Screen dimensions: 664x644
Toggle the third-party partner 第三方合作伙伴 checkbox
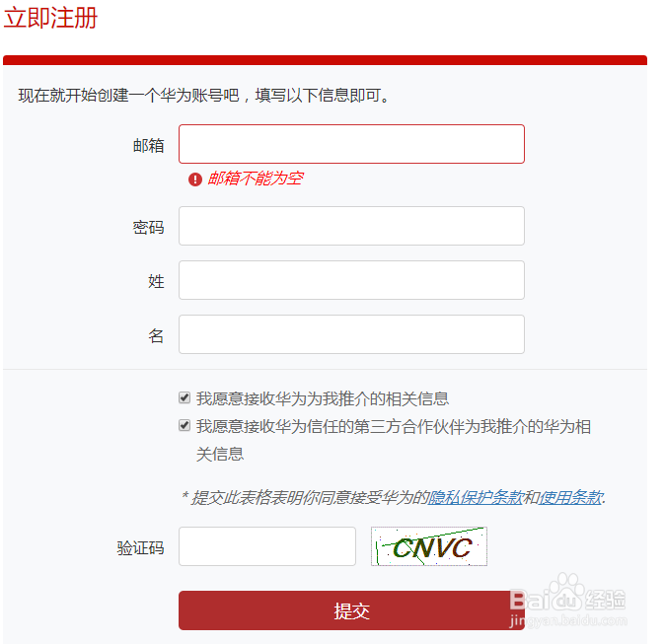[x=184, y=425]
